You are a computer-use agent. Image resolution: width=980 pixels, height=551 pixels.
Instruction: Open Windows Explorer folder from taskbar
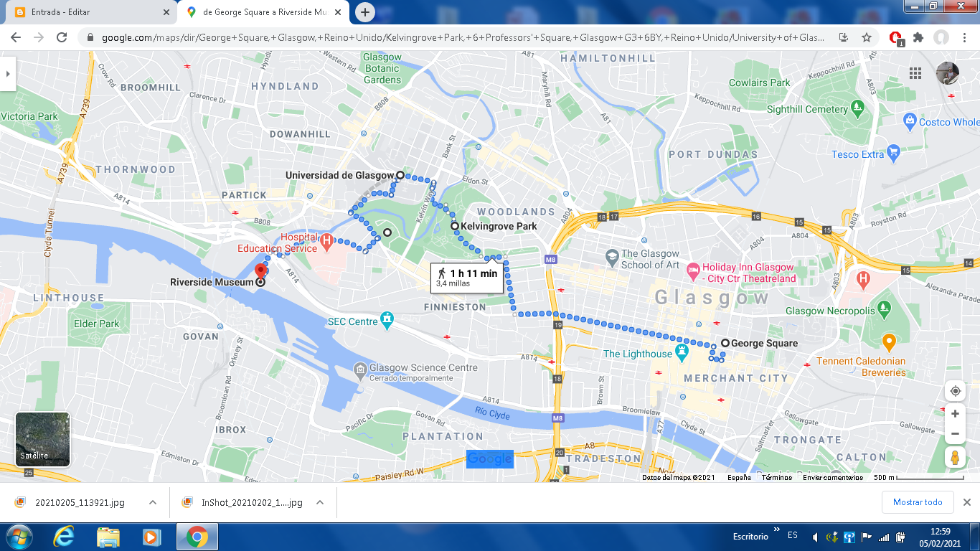click(108, 537)
